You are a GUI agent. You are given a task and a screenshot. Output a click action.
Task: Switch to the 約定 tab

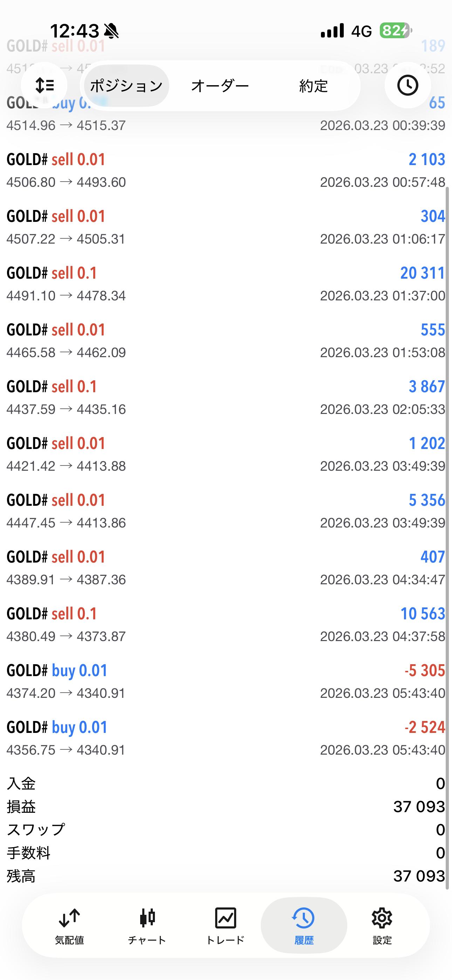[313, 86]
